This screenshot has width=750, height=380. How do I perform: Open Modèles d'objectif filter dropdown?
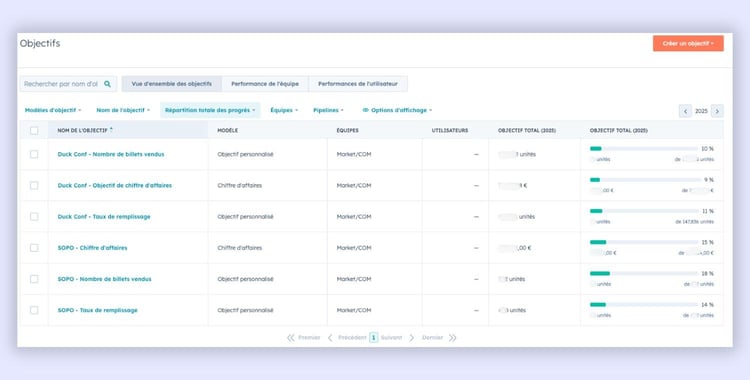click(53, 110)
